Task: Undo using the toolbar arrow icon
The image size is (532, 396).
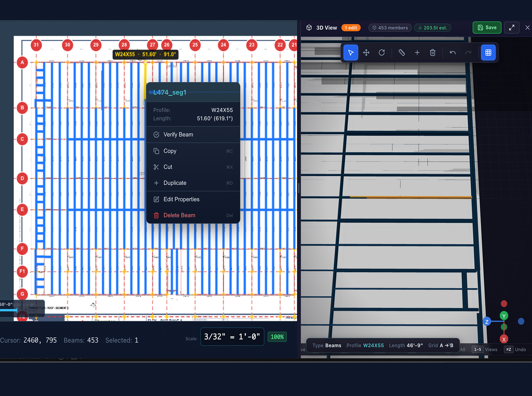Action: point(453,53)
